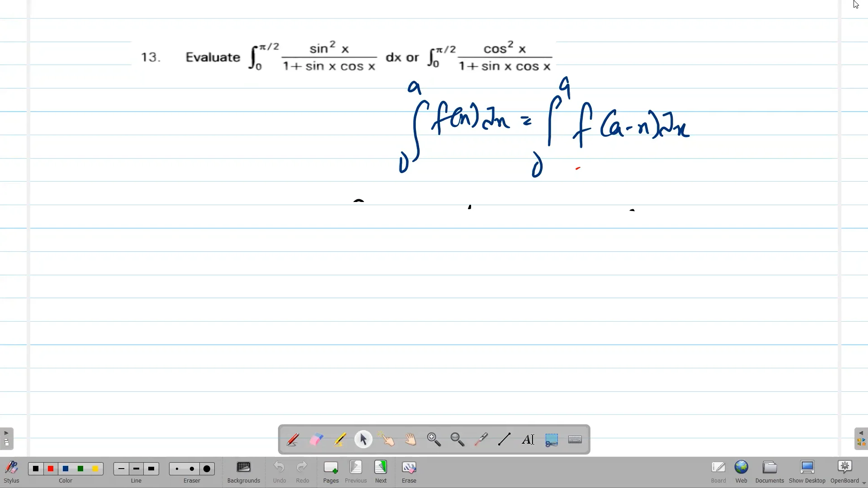Open the Documents manager

point(769,471)
